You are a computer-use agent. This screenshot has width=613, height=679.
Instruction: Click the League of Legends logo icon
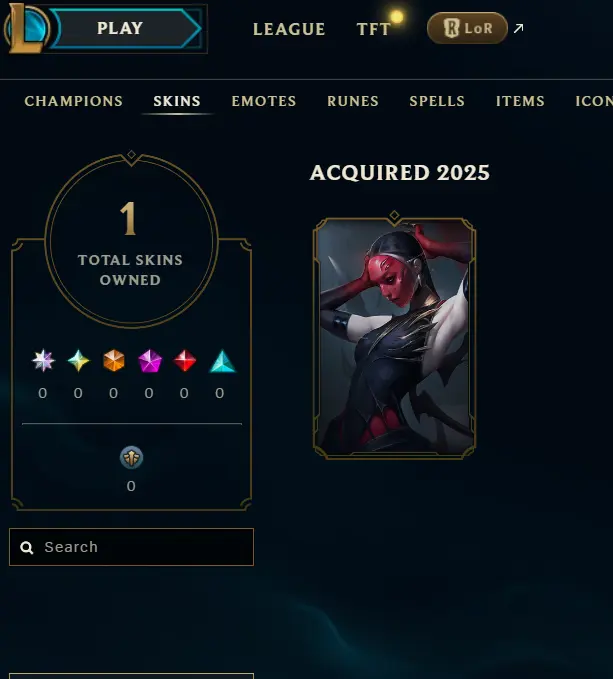[x=27, y=28]
